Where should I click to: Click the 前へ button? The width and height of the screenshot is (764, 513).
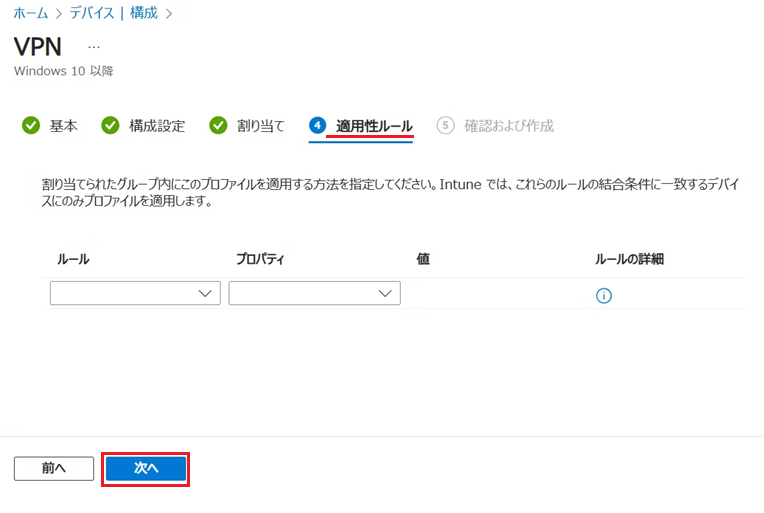[x=54, y=469]
